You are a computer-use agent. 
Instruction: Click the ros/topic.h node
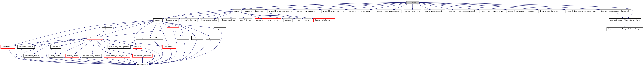click(107, 29)
